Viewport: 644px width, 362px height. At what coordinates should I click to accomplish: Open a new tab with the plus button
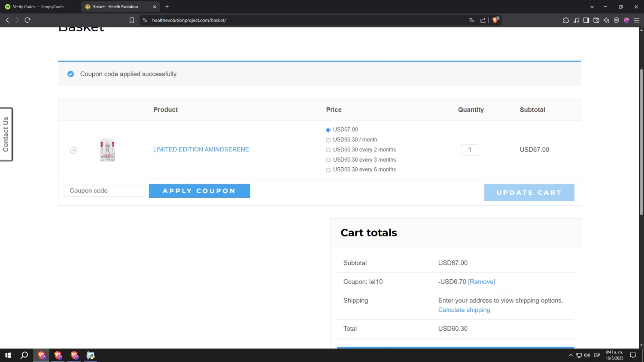167,7
